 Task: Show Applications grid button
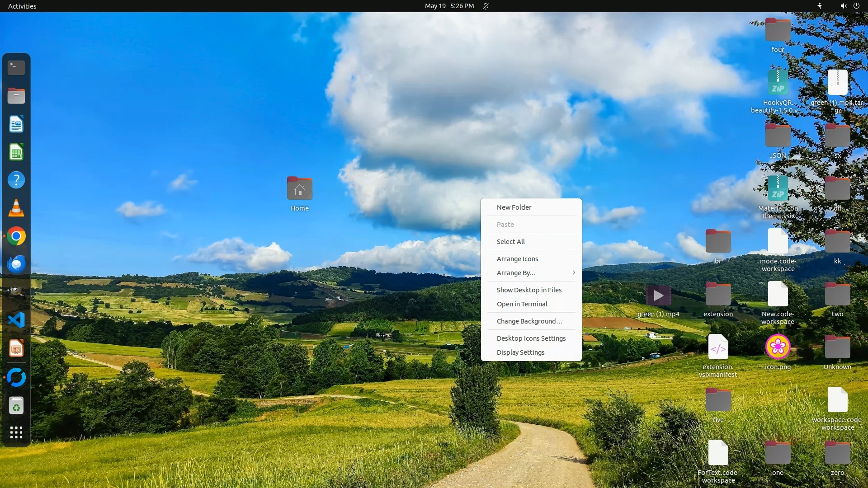tap(16, 433)
